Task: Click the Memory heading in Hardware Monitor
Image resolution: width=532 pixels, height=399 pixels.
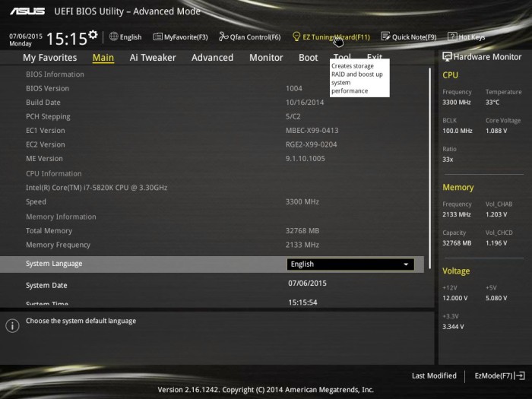Action: tap(458, 187)
